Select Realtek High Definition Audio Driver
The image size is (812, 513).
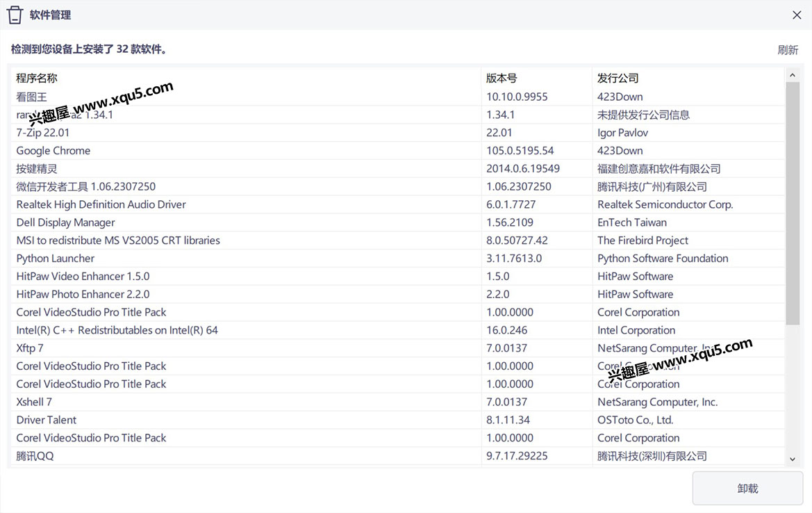click(x=101, y=204)
